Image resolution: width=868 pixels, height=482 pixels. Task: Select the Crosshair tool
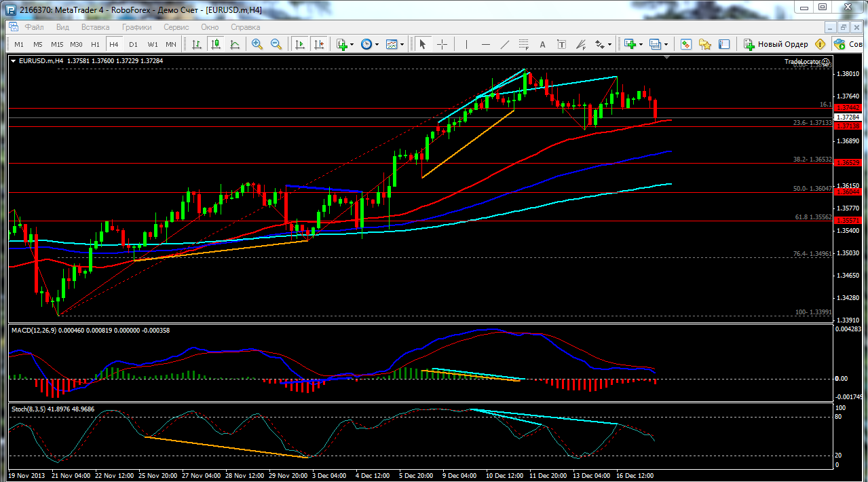(442, 44)
